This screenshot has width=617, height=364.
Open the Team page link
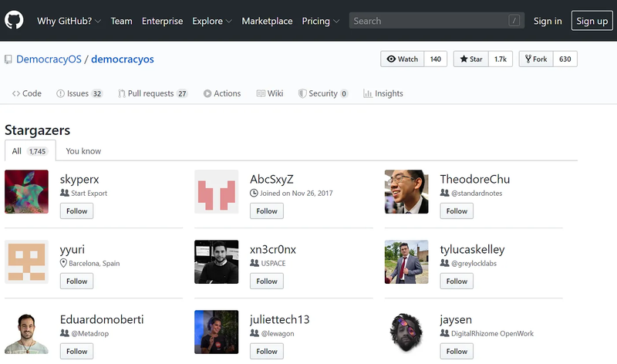(121, 21)
